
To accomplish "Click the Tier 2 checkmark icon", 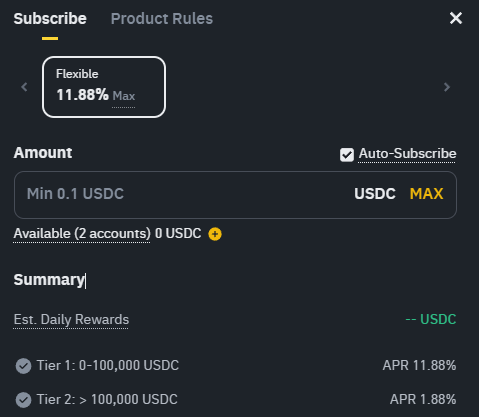I will coord(23,400).
